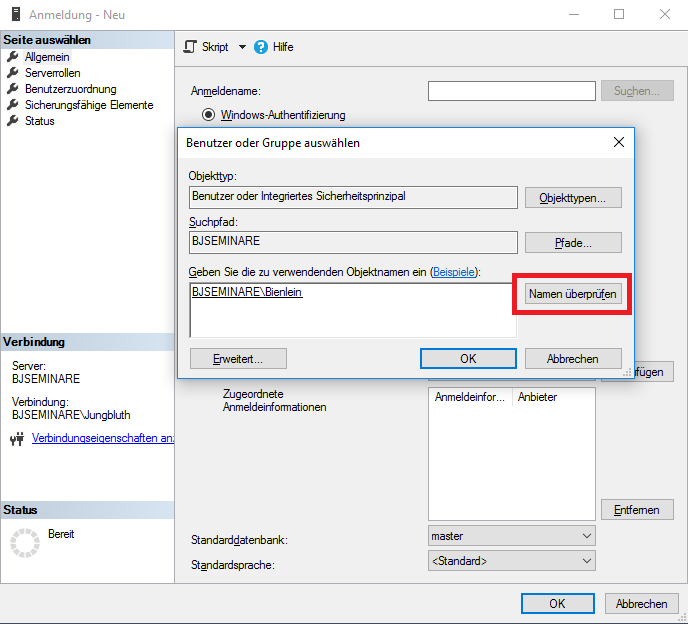Click the Objekttyp field
The width and height of the screenshot is (688, 624).
pyautogui.click(x=353, y=197)
